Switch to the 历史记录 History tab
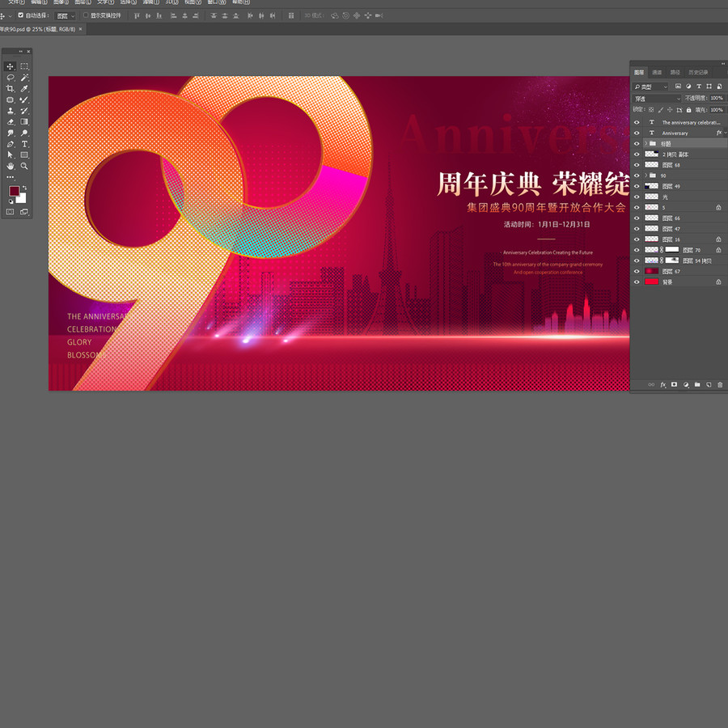 698,73
